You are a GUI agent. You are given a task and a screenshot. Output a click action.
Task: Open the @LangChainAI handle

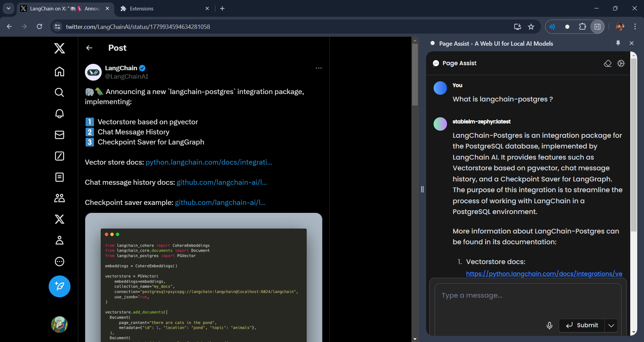coord(127,77)
